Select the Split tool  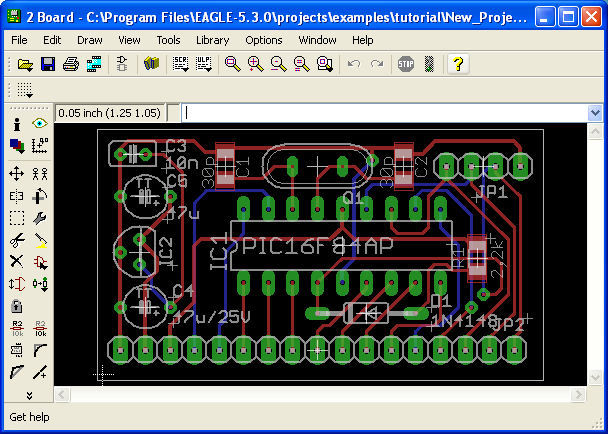tap(17, 373)
